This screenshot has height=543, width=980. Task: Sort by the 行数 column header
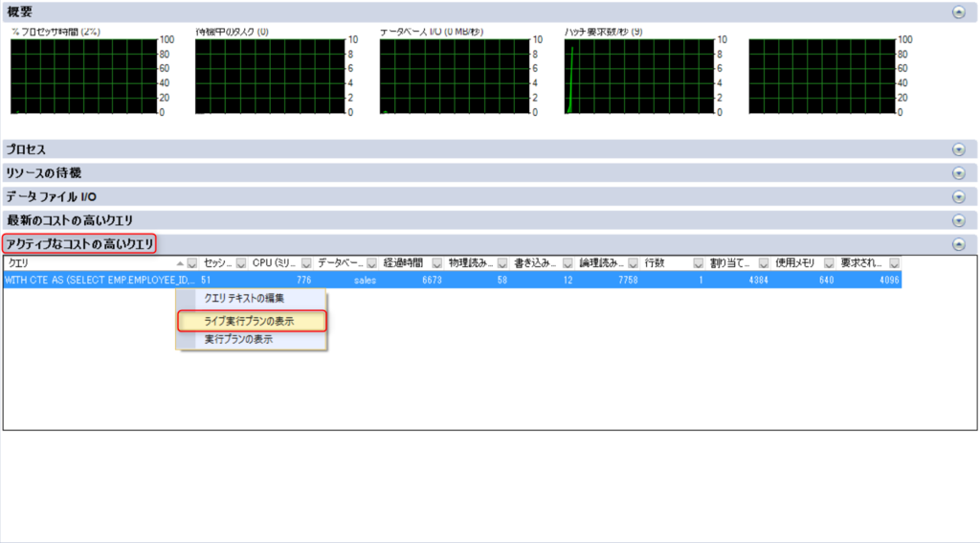click(655, 263)
